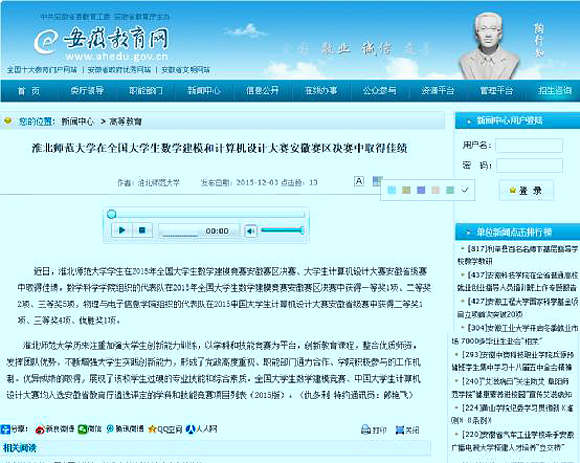The height and width of the screenshot is (463, 580).
Task: Open the 新闻中心 navigation menu
Action: [x=204, y=91]
